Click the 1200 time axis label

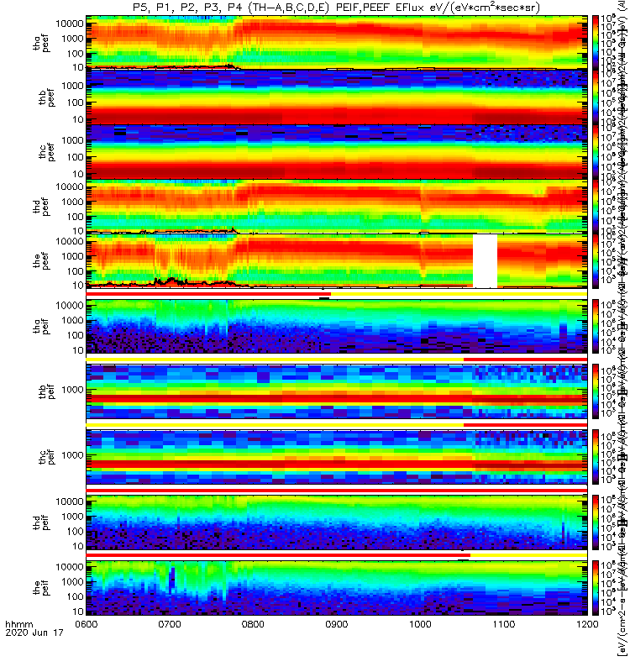[587, 624]
